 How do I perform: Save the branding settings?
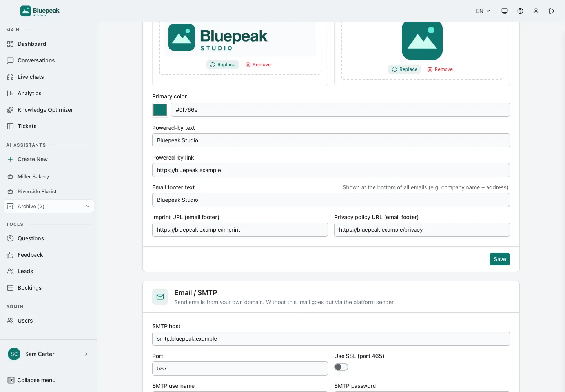[x=500, y=259]
